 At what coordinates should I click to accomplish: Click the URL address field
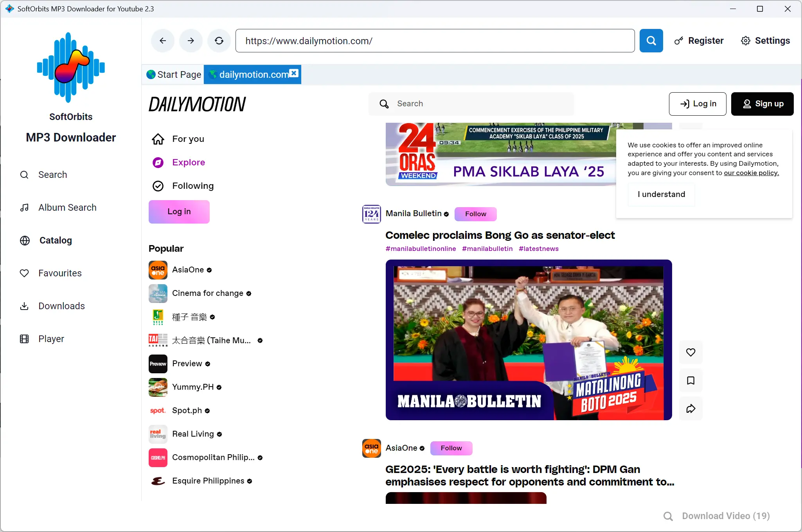tap(435, 41)
